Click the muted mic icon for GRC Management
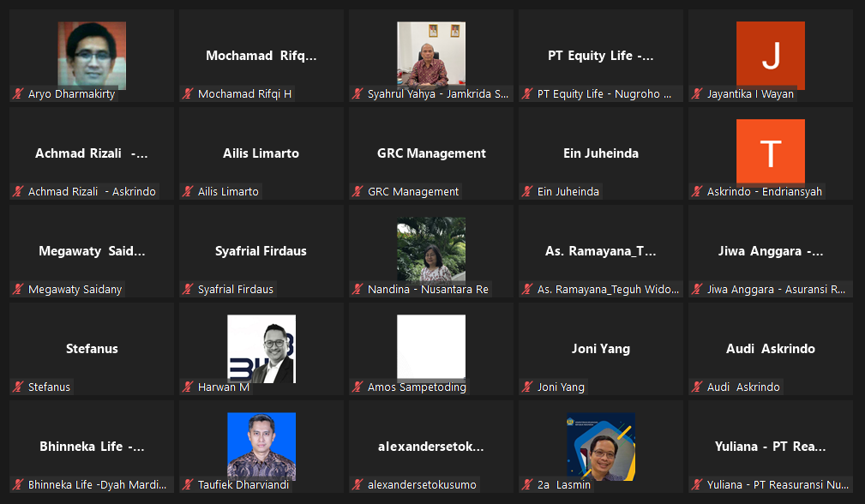Viewport: 865px width, 504px height. 358,191
